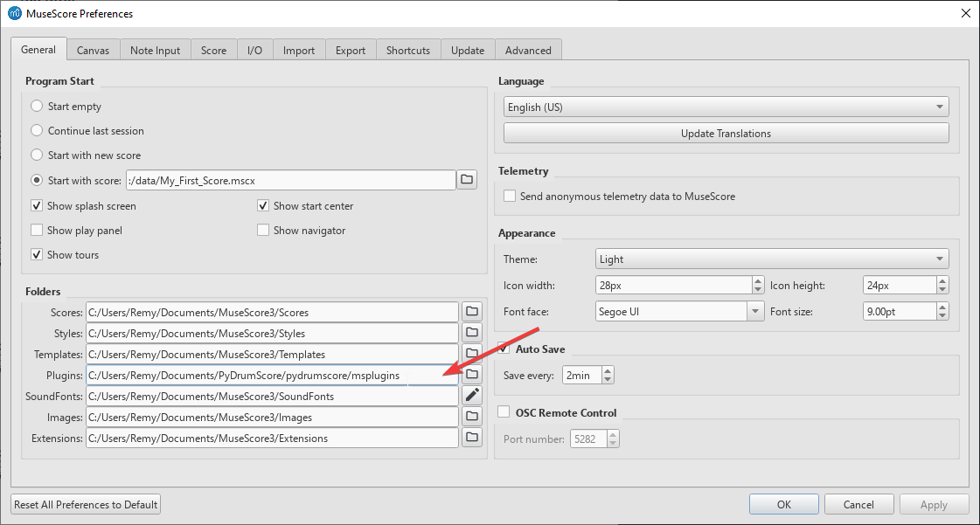Click the MuseScore logo in title bar
Viewport: 980px width, 525px height.
coord(14,13)
